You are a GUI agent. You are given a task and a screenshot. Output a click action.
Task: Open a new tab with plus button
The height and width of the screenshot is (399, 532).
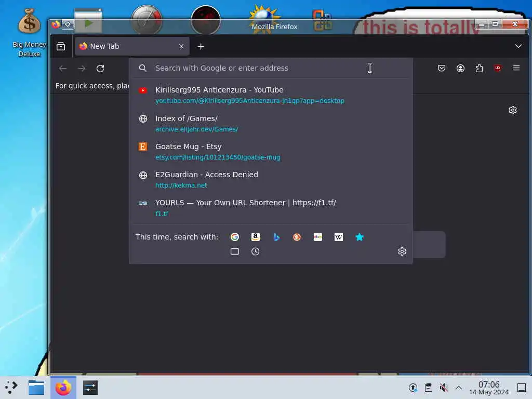point(201,46)
